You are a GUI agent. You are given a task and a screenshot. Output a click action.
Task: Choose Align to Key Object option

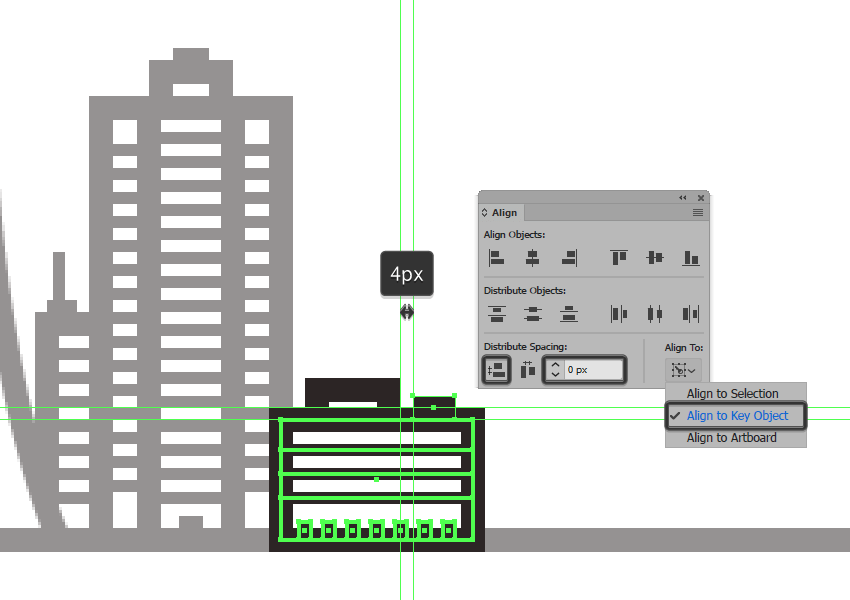tap(736, 416)
